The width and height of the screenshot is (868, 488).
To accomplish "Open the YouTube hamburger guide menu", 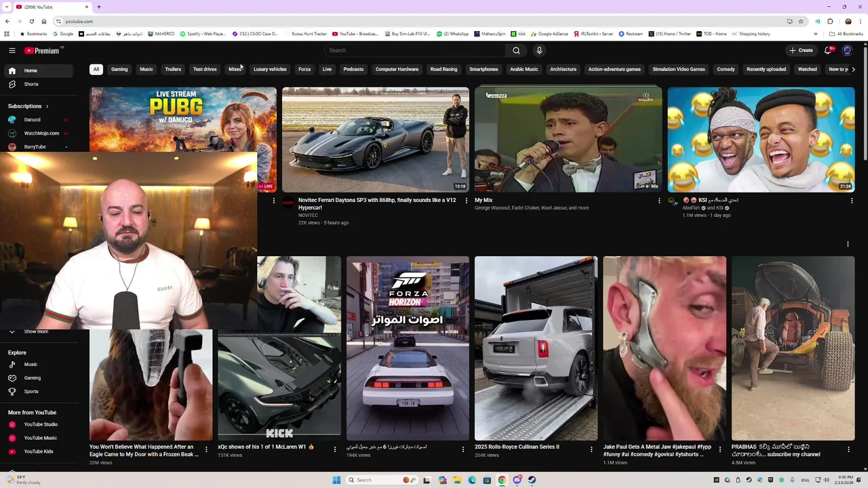I will pyautogui.click(x=12, y=50).
